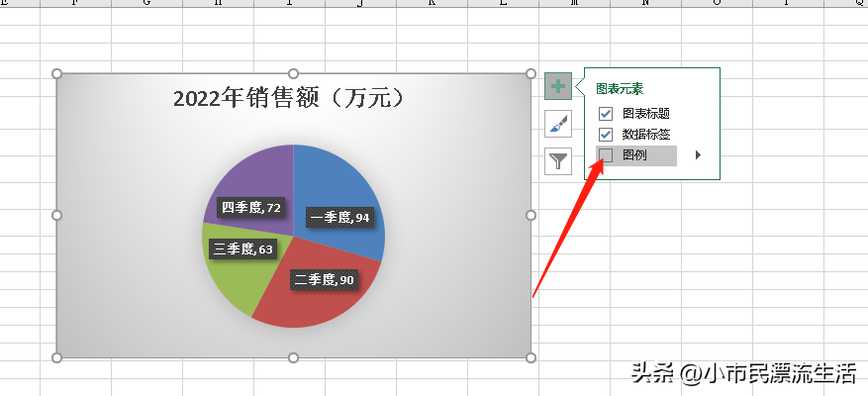Select the chart title 2022年销售额（万元）

tap(290, 99)
